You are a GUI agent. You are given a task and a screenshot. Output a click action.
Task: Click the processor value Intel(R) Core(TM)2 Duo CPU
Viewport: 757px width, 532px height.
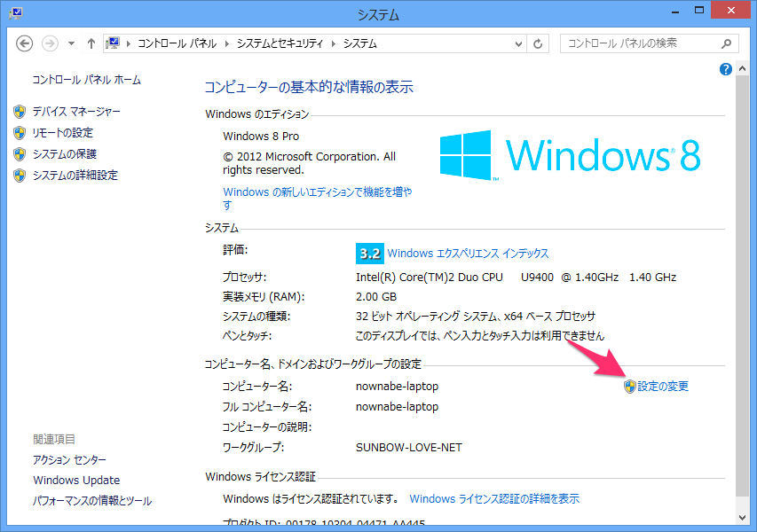[x=430, y=277]
